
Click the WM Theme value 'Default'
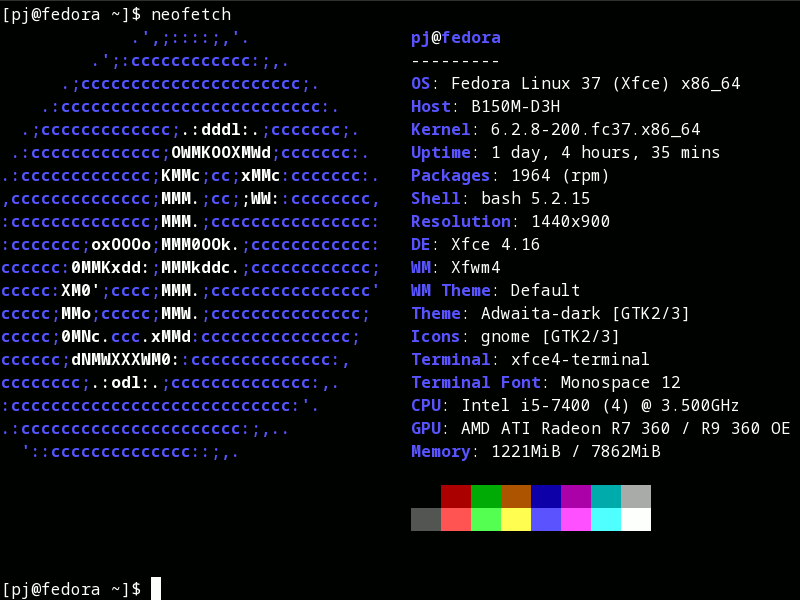point(545,290)
